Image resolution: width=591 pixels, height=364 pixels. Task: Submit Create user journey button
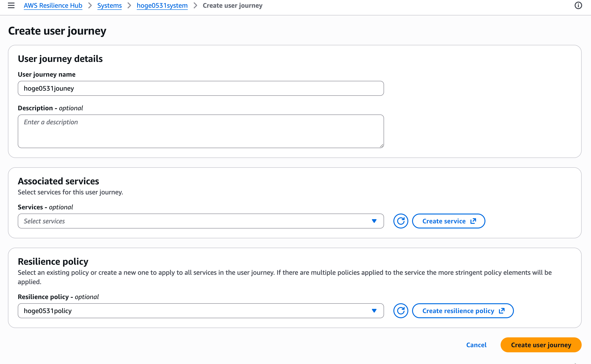541,345
